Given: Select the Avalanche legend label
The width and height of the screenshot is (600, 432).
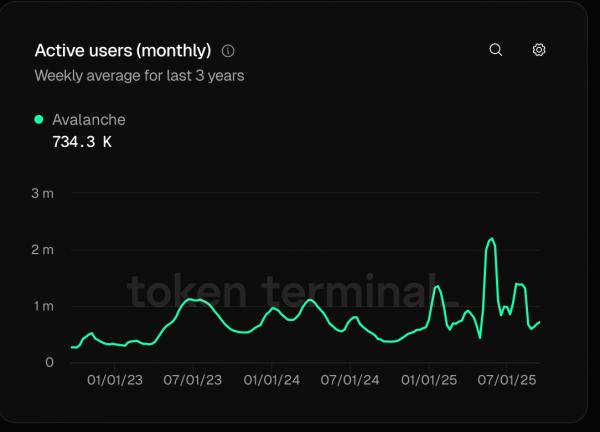Looking at the screenshot, I should pos(89,120).
